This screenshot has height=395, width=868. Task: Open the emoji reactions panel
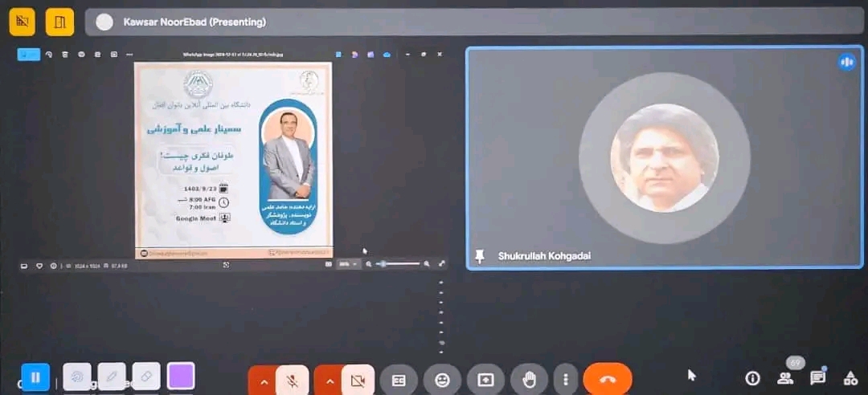click(x=442, y=380)
